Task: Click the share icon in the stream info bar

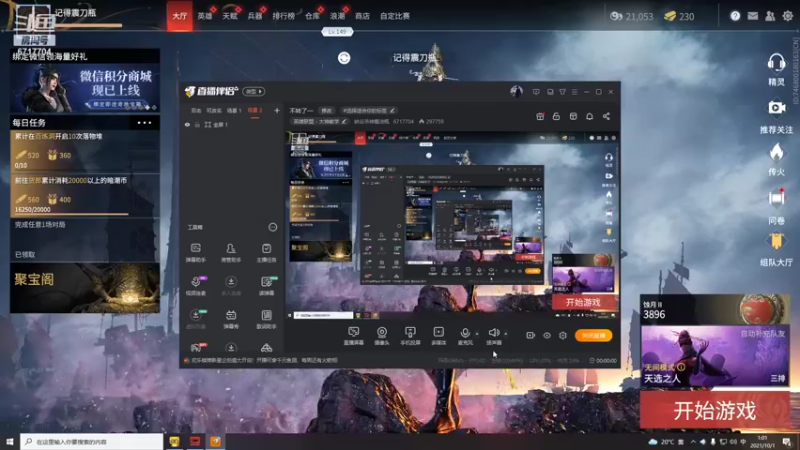Action: (x=606, y=116)
